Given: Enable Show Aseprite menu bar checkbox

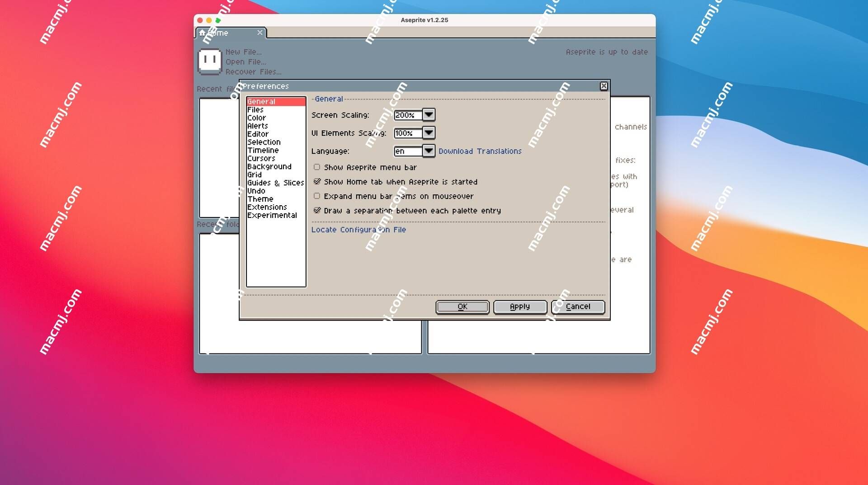Looking at the screenshot, I should pyautogui.click(x=317, y=167).
